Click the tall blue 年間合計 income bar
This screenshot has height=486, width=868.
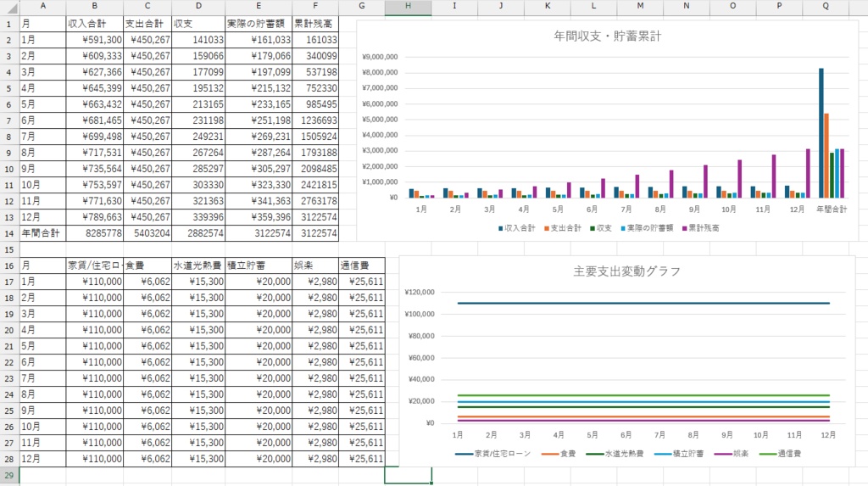tap(821, 133)
